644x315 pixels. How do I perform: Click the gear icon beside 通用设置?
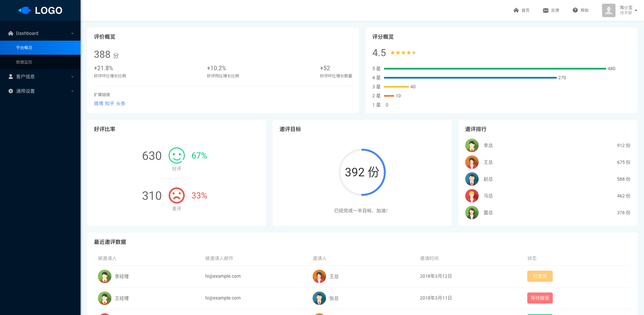11,91
